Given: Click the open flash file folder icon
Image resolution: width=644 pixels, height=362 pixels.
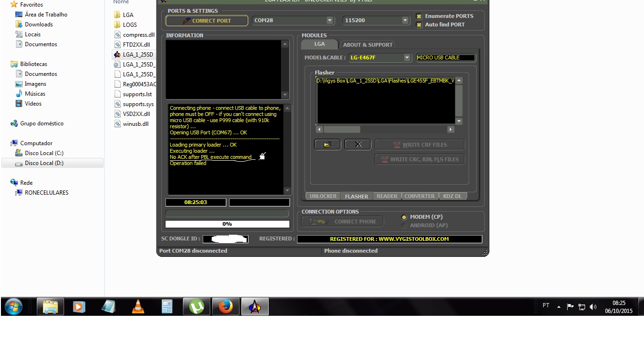Looking at the screenshot, I should (328, 144).
